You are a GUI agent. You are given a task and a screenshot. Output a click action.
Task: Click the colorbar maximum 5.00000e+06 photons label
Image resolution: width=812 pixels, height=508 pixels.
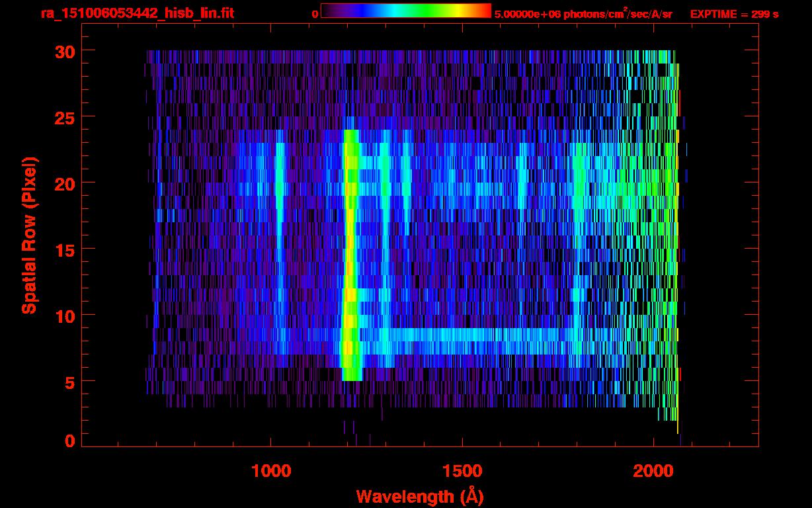pos(583,13)
